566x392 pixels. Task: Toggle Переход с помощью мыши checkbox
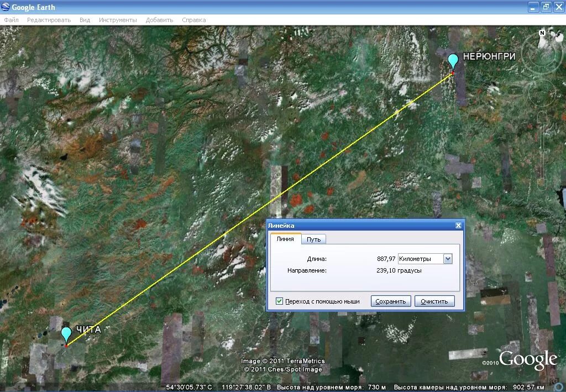point(279,301)
